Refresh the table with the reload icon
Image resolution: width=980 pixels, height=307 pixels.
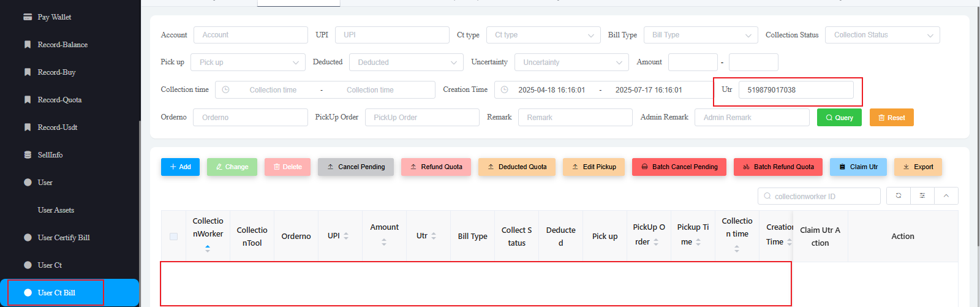pyautogui.click(x=899, y=196)
